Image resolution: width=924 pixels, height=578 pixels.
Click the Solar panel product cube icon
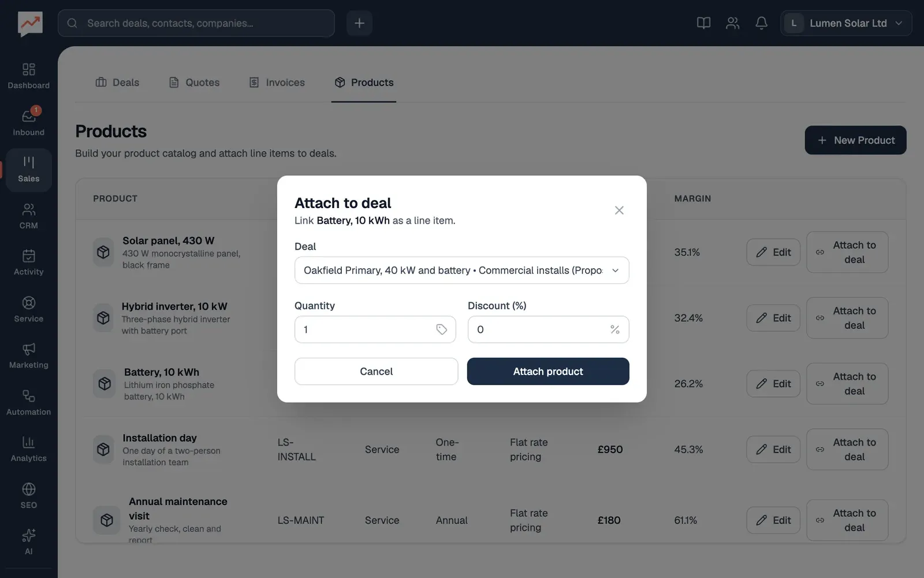(103, 253)
